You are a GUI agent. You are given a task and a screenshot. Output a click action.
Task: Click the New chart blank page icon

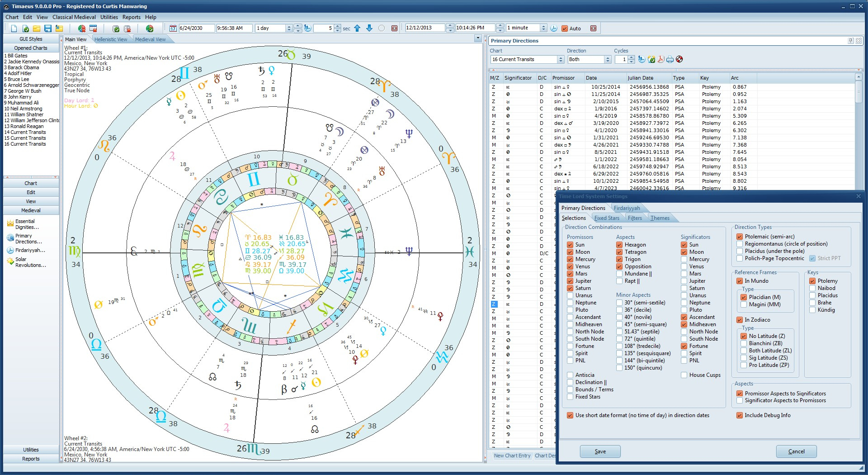tap(14, 28)
